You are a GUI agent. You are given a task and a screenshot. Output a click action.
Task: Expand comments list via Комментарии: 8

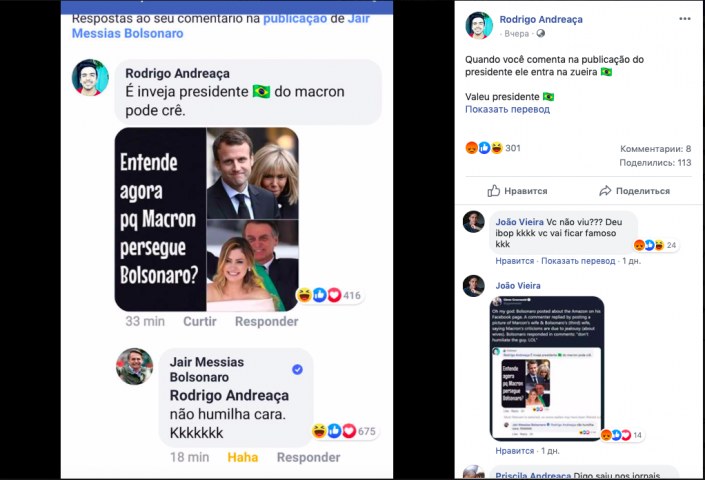[655, 148]
